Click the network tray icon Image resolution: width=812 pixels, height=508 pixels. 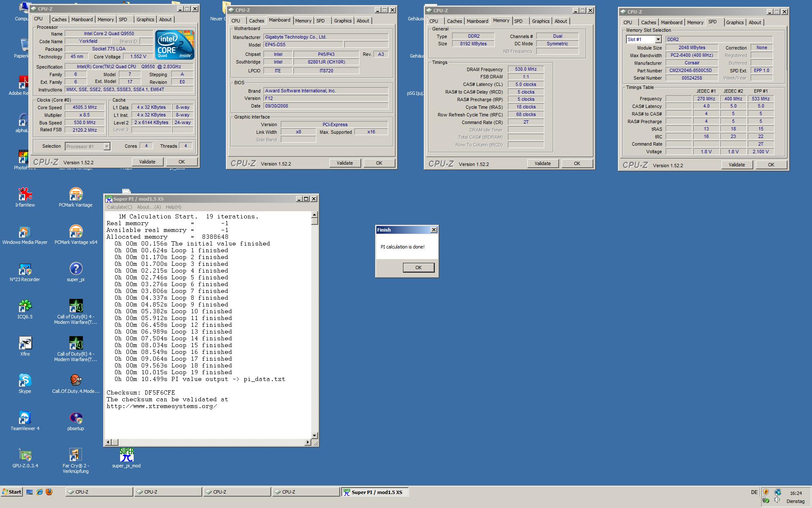778,492
